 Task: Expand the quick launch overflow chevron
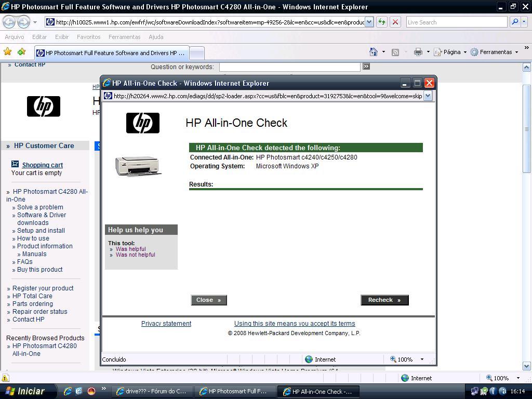pos(104,389)
